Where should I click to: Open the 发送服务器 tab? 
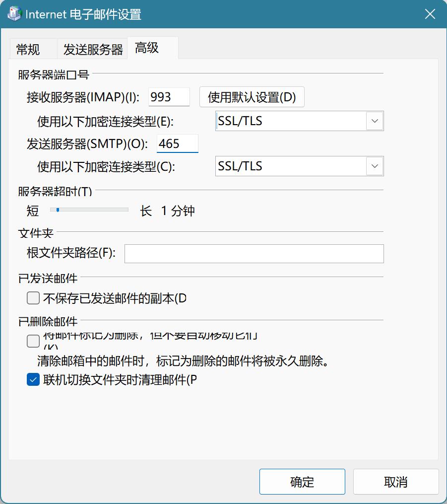(x=93, y=50)
